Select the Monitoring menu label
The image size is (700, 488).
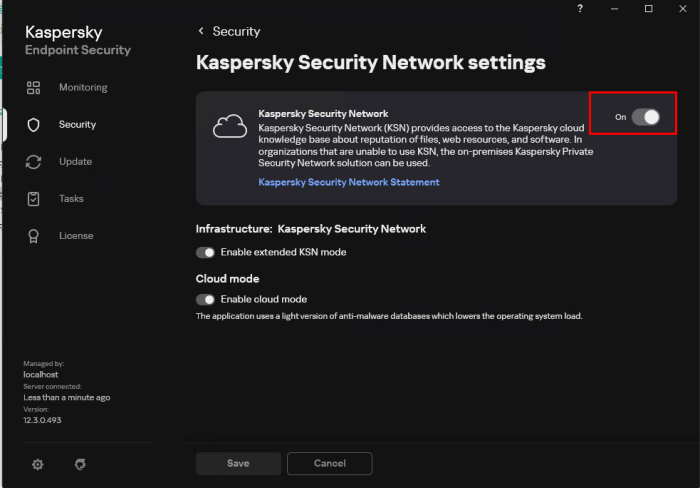83,88
